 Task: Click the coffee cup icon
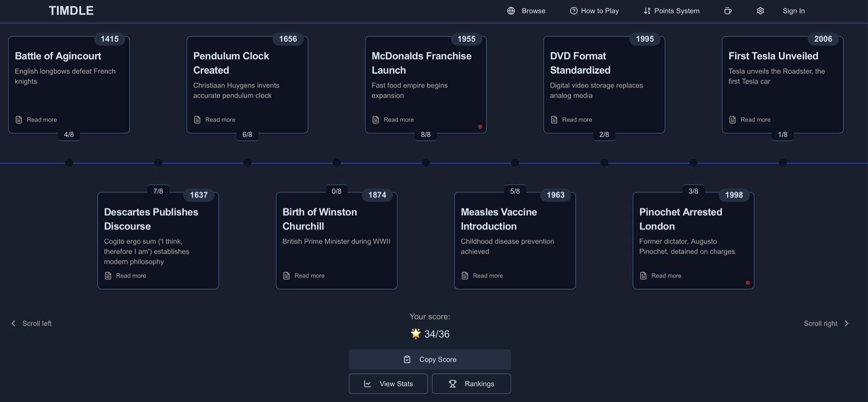click(728, 11)
